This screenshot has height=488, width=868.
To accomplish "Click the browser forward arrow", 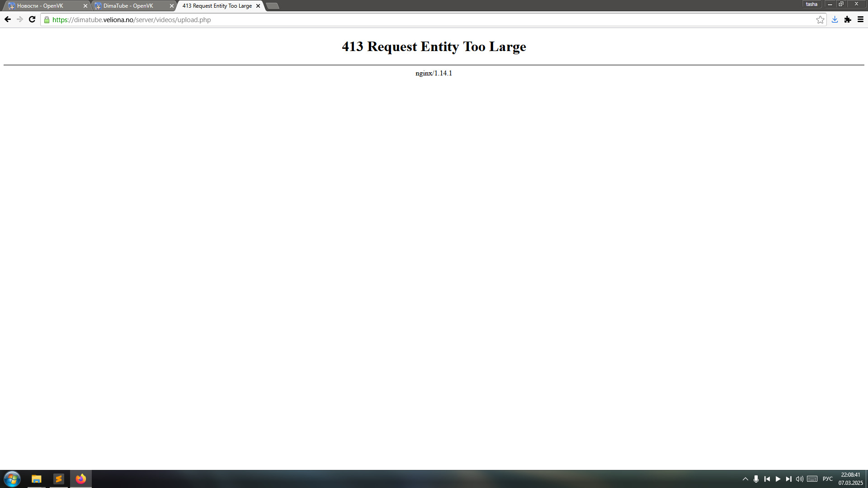I will click(19, 19).
